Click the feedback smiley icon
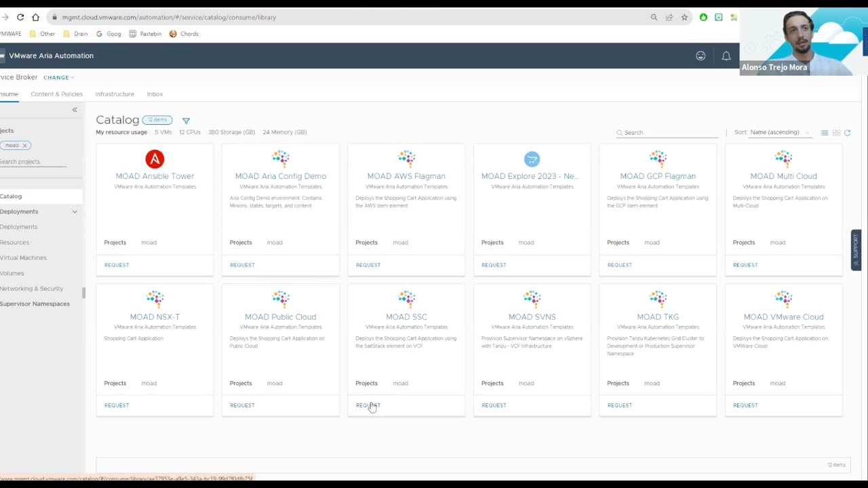This screenshot has height=488, width=868. (x=701, y=56)
